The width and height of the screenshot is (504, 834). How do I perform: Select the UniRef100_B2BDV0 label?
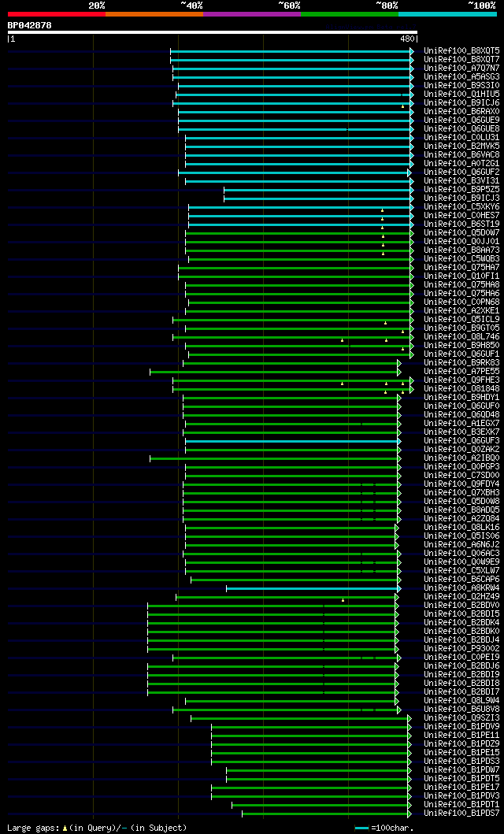(x=461, y=606)
